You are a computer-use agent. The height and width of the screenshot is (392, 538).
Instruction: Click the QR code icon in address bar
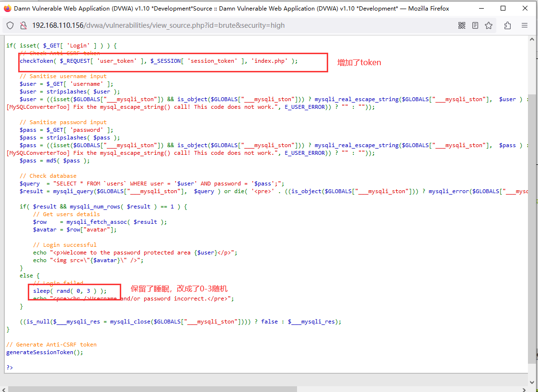click(x=462, y=25)
